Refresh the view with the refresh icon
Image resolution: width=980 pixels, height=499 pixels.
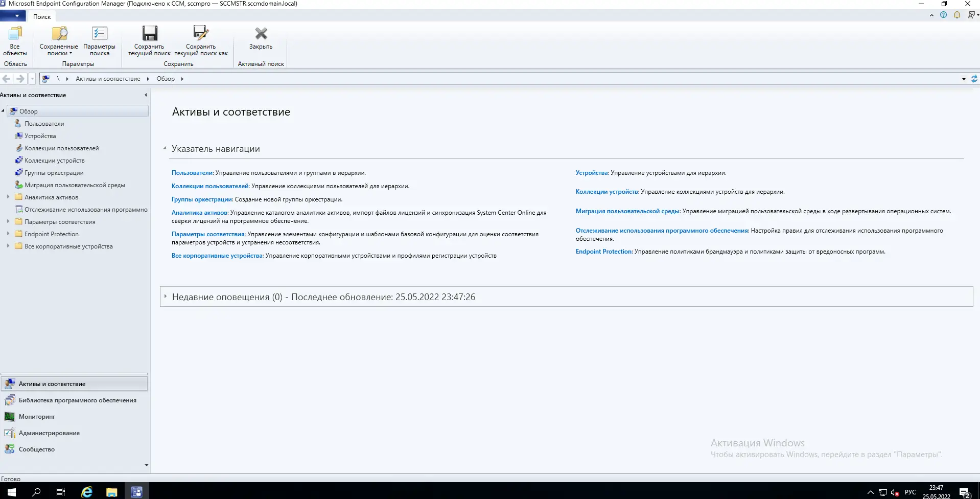coord(974,79)
